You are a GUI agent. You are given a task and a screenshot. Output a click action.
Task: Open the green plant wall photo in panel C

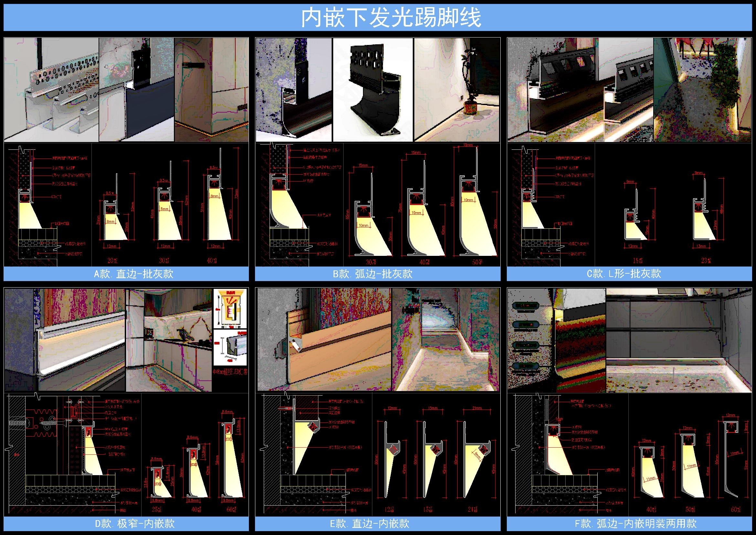coord(702,90)
